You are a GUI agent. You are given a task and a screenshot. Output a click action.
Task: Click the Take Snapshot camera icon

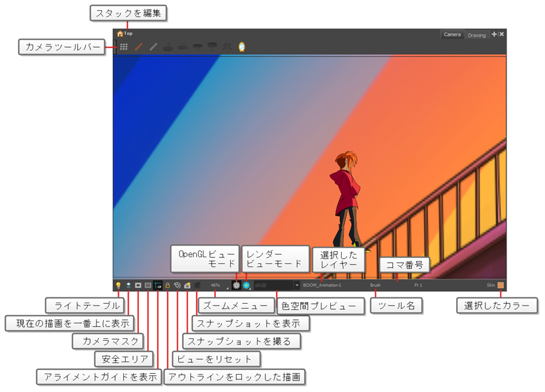click(187, 285)
